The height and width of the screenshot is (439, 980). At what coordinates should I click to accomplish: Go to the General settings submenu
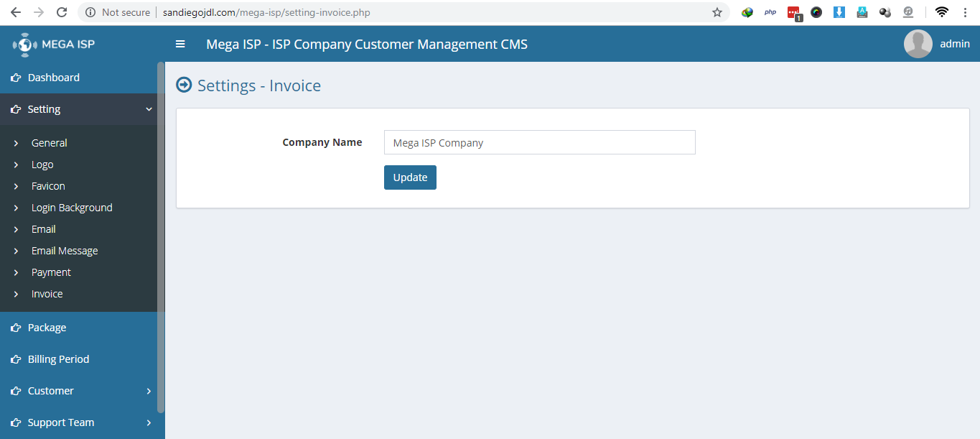tap(49, 143)
